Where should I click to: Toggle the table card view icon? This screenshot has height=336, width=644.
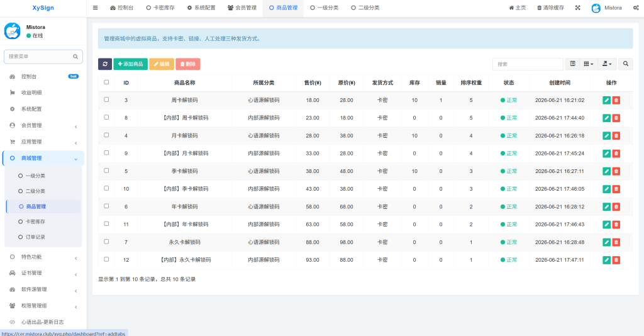click(572, 64)
